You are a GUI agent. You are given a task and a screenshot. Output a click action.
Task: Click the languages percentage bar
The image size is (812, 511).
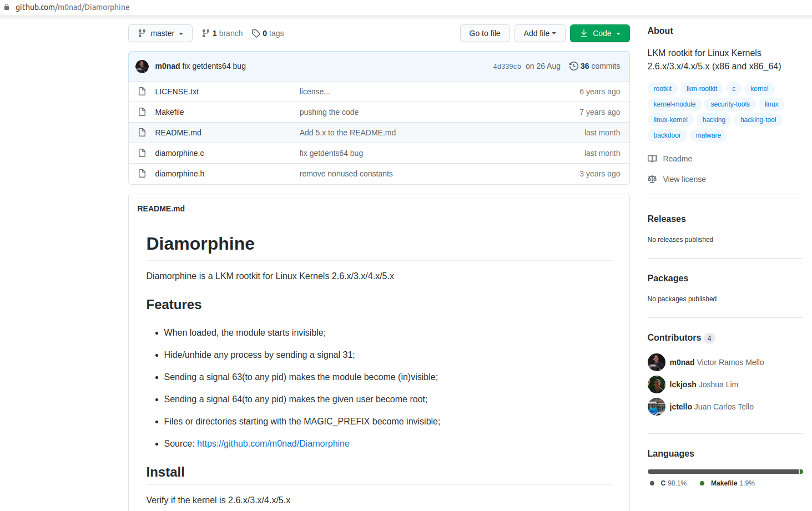pyautogui.click(x=725, y=472)
